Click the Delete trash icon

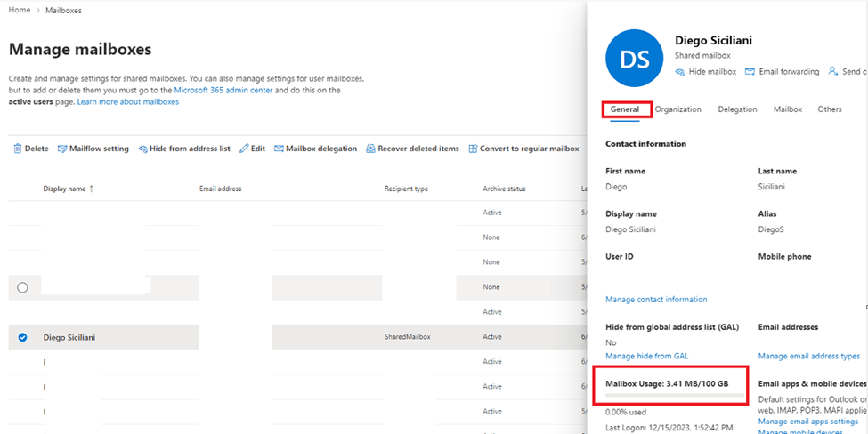coord(18,149)
